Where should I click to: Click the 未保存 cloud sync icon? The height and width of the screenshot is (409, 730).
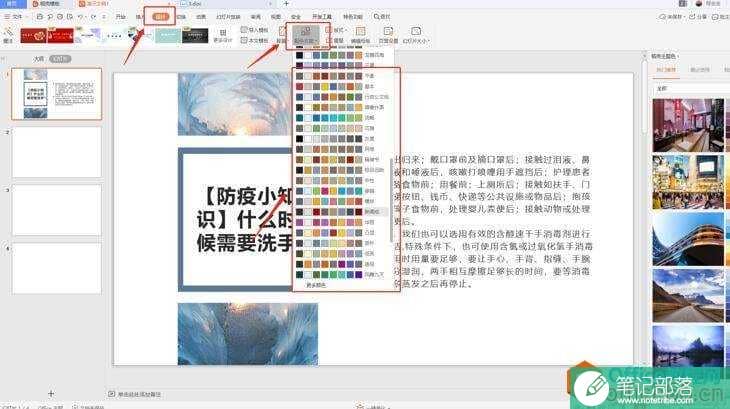671,17
